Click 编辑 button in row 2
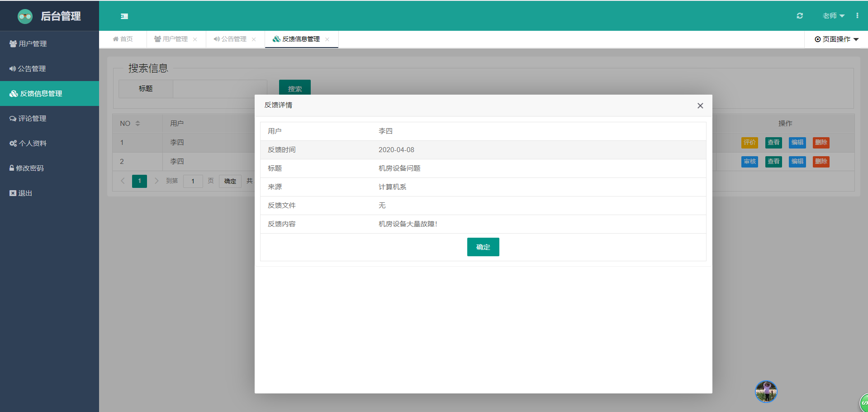This screenshot has width=868, height=412. 797,162
